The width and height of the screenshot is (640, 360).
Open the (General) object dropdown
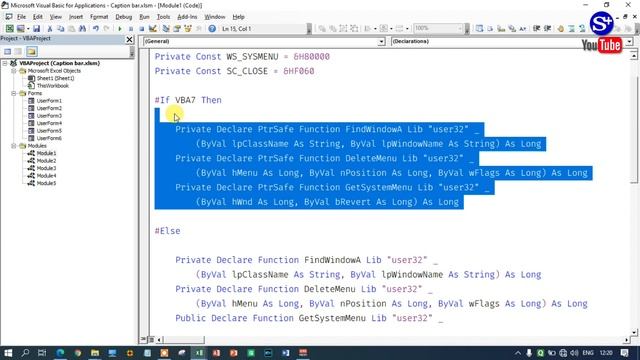(x=381, y=42)
